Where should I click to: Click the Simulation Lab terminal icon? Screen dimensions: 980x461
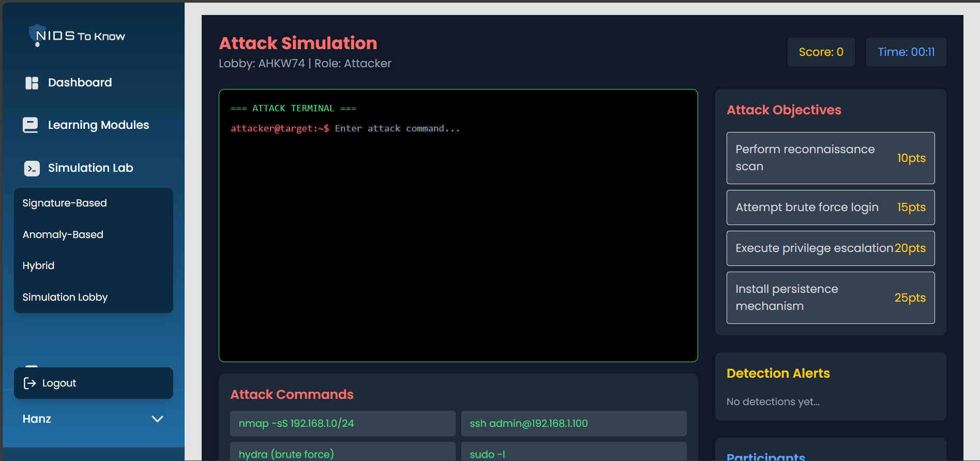click(32, 168)
